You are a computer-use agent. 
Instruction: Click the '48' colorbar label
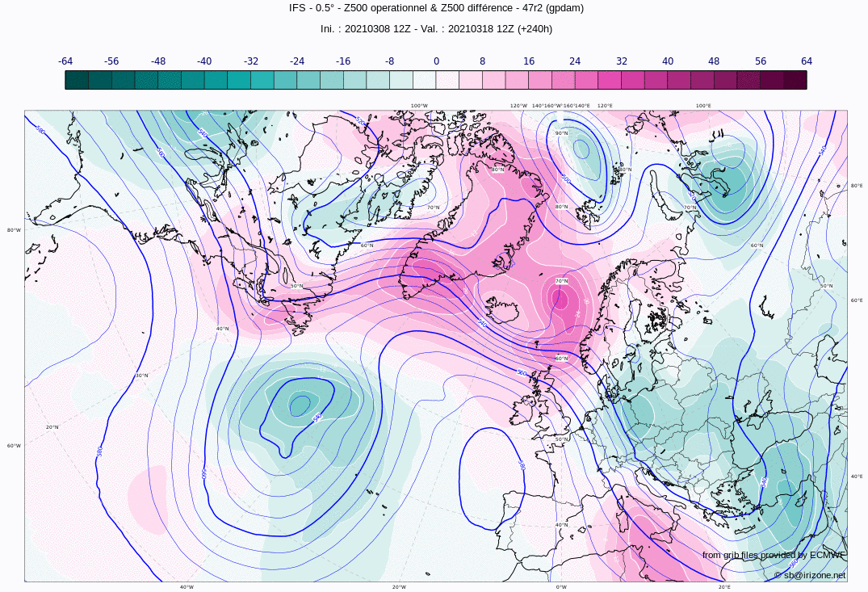tap(714, 61)
